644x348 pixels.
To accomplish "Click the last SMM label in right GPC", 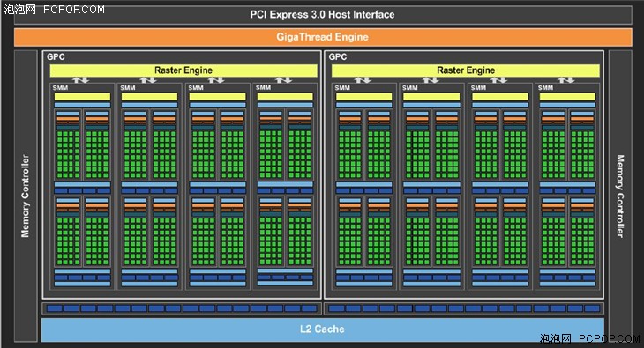I will [x=545, y=87].
